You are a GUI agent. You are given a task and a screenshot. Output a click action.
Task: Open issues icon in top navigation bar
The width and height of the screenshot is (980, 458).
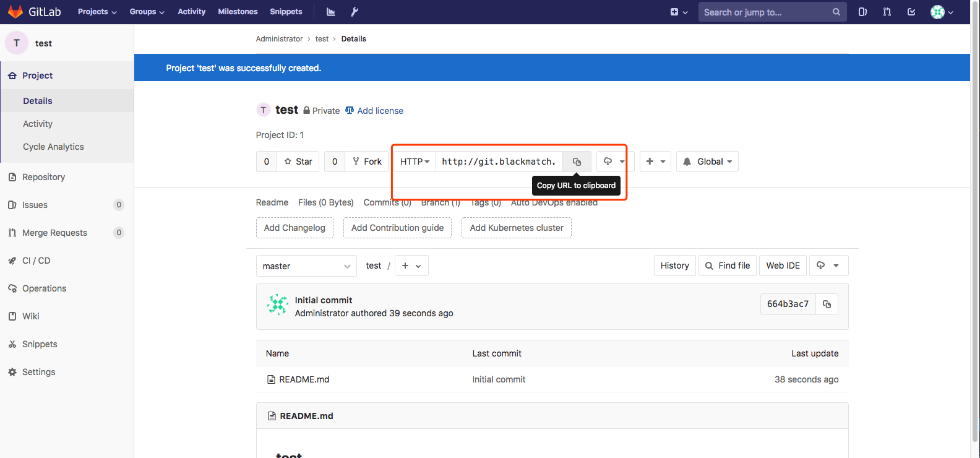(862, 12)
